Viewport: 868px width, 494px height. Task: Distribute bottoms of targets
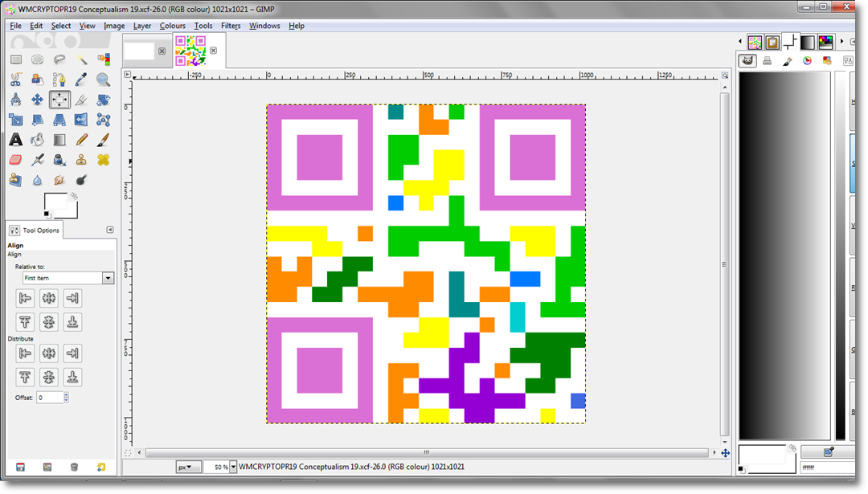coord(72,377)
